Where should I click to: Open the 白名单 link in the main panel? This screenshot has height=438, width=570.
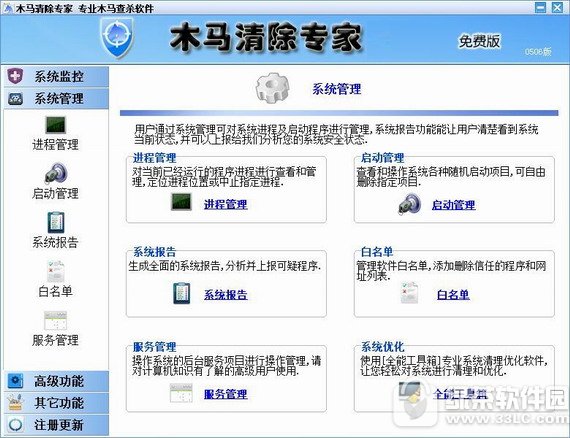pos(453,294)
